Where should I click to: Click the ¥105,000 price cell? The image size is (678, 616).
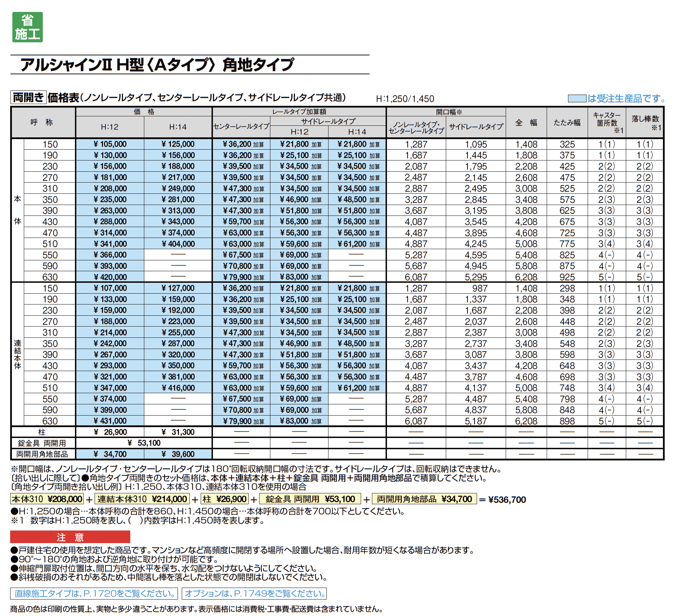[110, 144]
